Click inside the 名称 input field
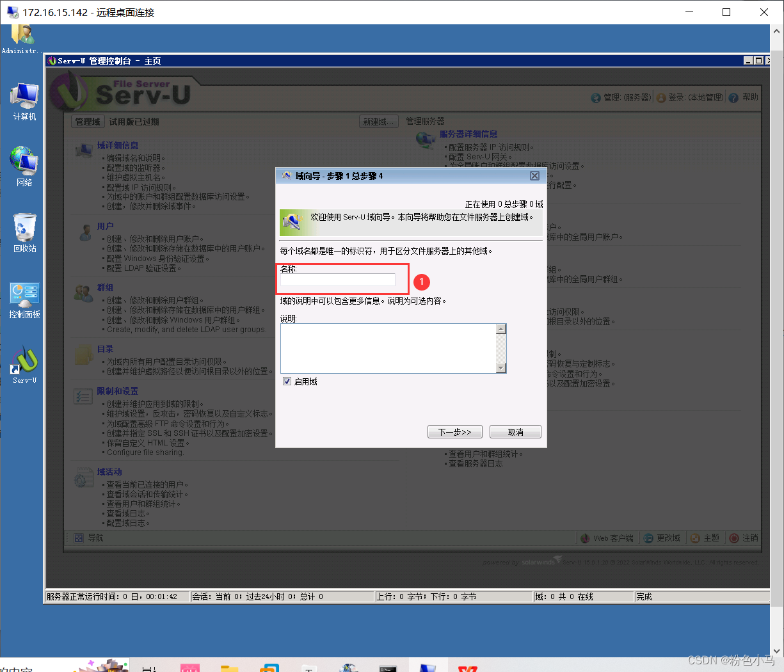The width and height of the screenshot is (784, 672). tap(337, 280)
